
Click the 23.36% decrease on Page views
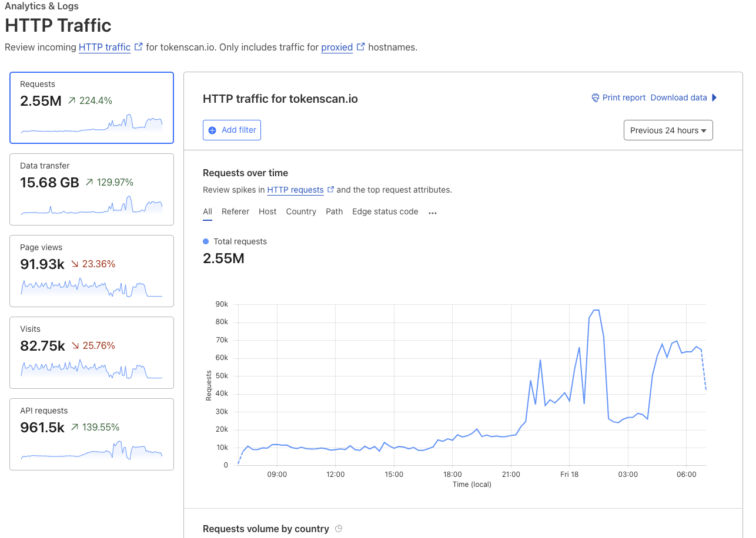[x=93, y=264]
